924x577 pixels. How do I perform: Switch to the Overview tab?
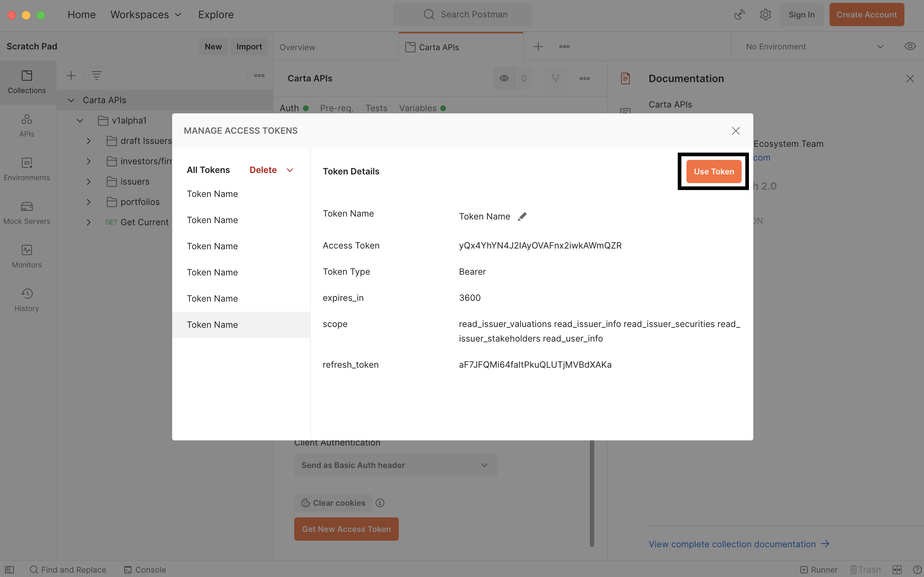pos(297,47)
